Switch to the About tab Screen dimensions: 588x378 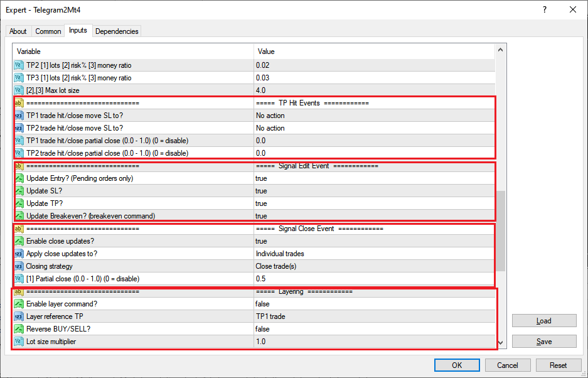click(18, 31)
